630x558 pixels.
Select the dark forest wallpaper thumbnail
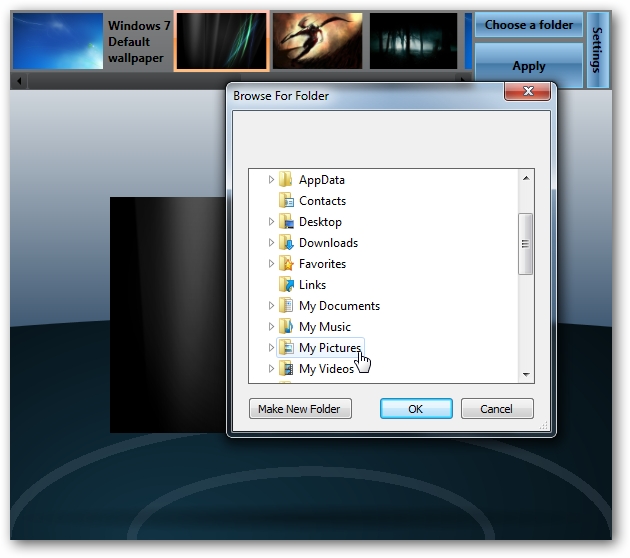point(413,41)
